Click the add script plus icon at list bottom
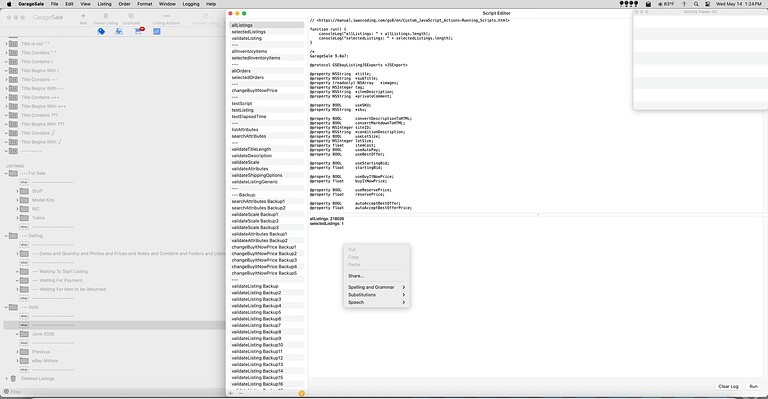The height and width of the screenshot is (399, 768). coord(231,393)
